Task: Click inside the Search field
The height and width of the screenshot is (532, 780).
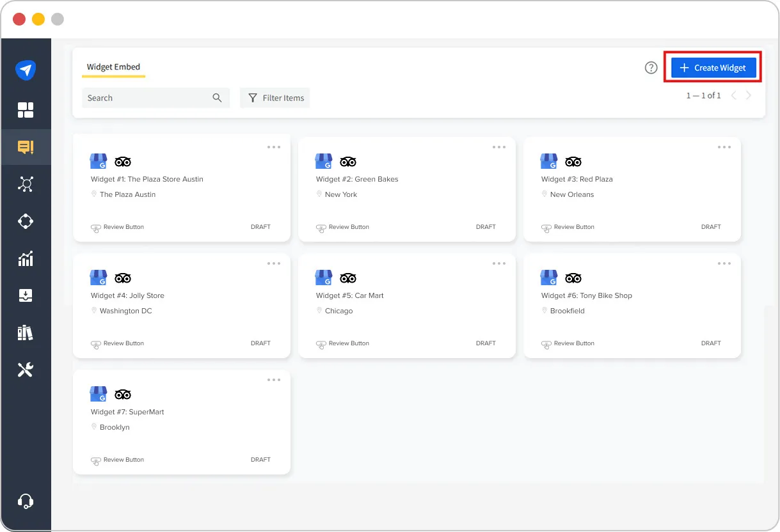Action: [147, 98]
